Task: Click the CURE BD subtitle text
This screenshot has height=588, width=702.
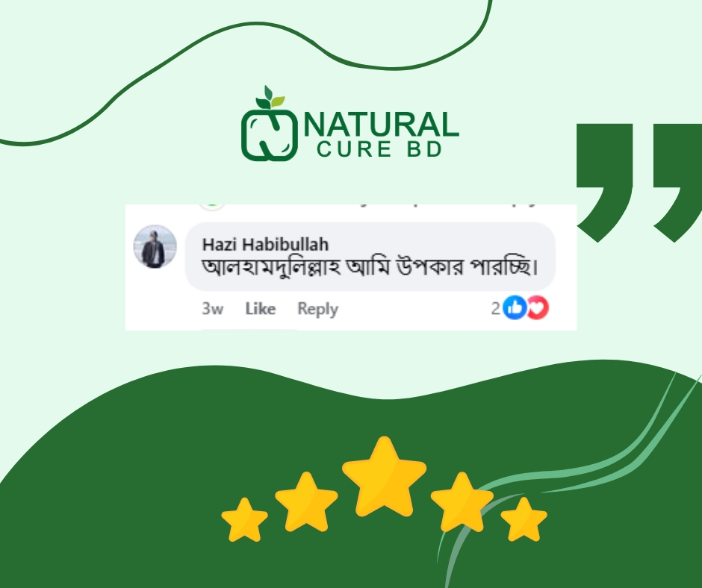Action: click(379, 149)
